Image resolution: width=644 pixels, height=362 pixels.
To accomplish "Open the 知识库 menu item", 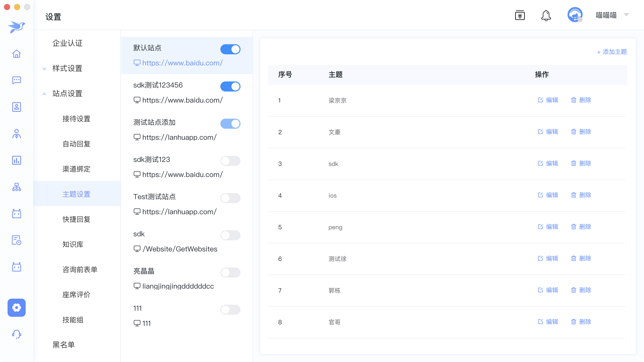I will [x=73, y=244].
